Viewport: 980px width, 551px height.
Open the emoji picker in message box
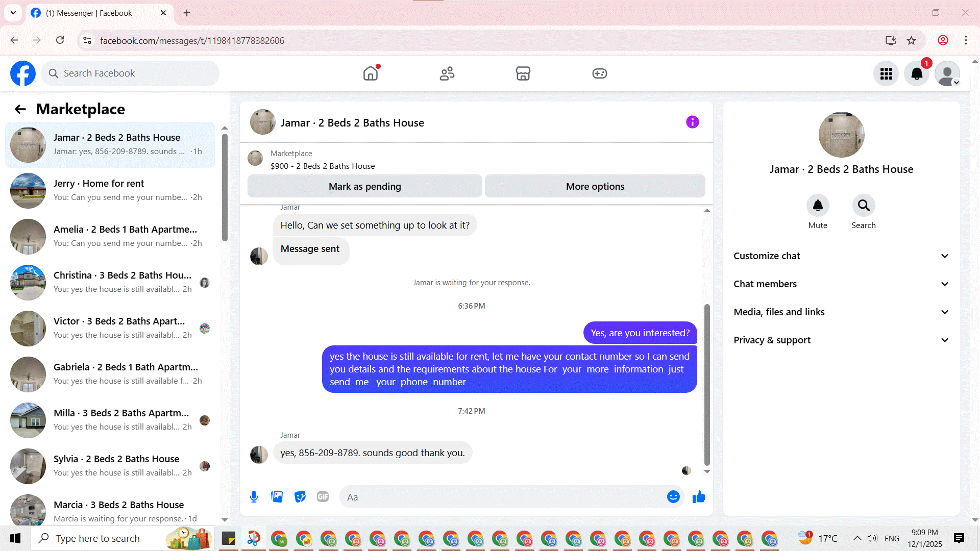pos(673,497)
